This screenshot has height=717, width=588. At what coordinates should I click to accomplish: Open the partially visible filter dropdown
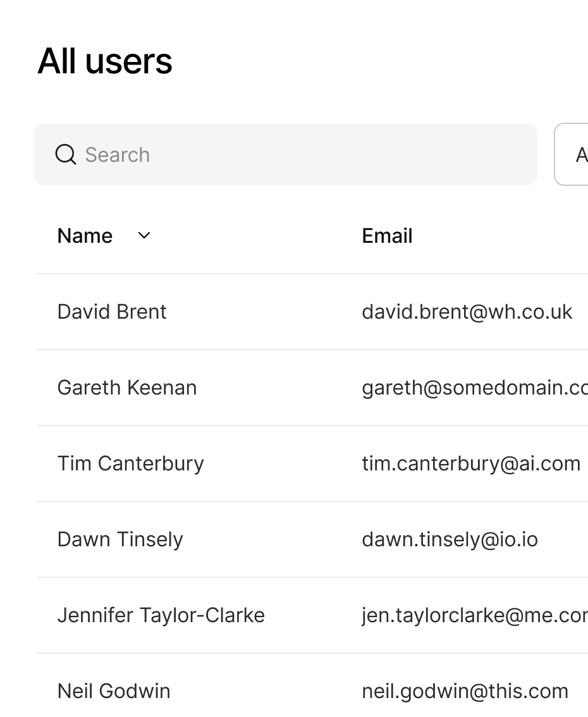573,155
